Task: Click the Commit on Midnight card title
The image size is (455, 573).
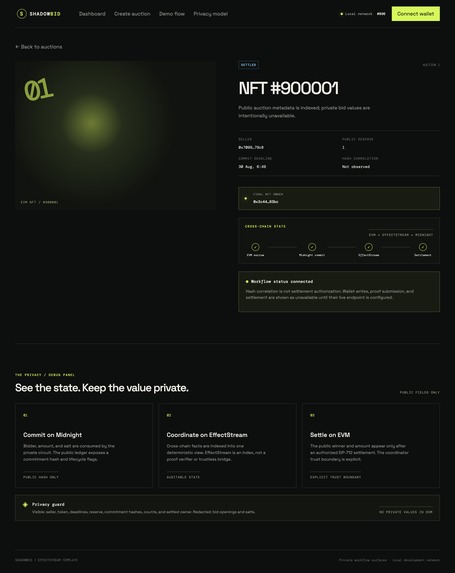Action: 52,435
